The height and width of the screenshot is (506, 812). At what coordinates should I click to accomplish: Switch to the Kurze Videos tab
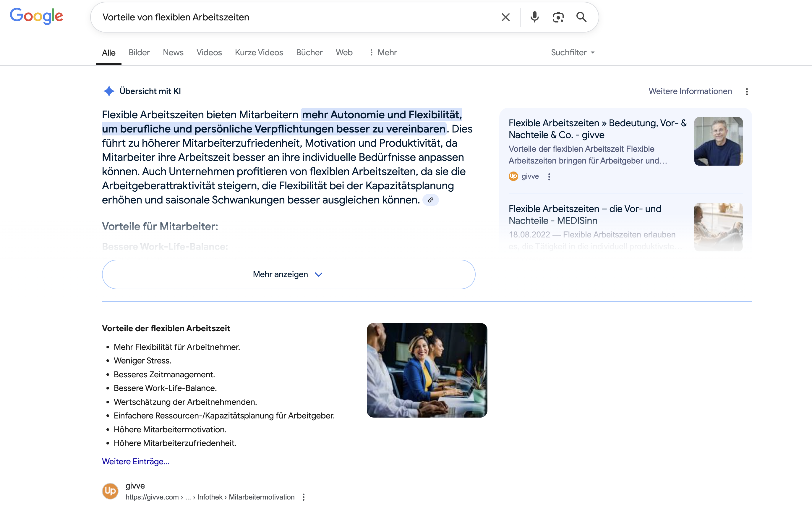259,53
